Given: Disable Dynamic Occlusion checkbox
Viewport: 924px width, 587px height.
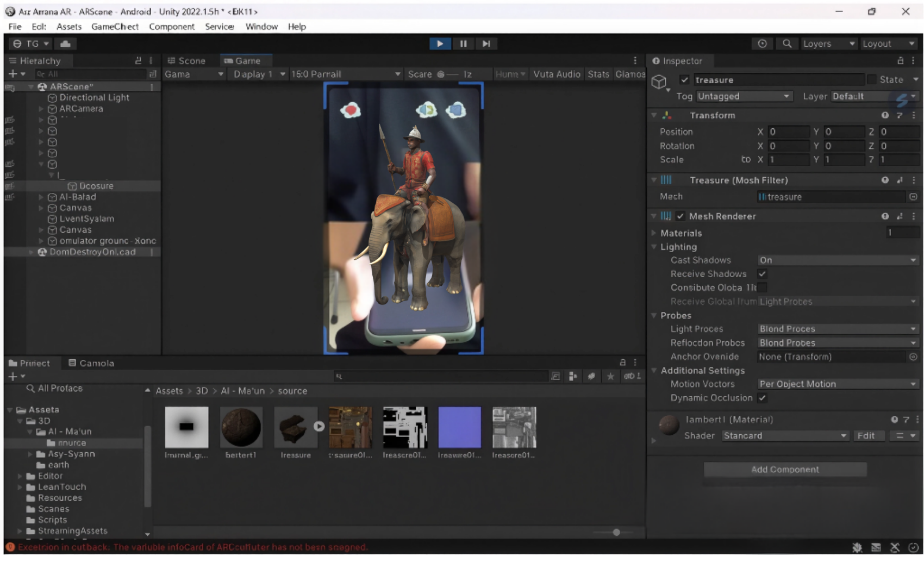Looking at the screenshot, I should tap(762, 398).
